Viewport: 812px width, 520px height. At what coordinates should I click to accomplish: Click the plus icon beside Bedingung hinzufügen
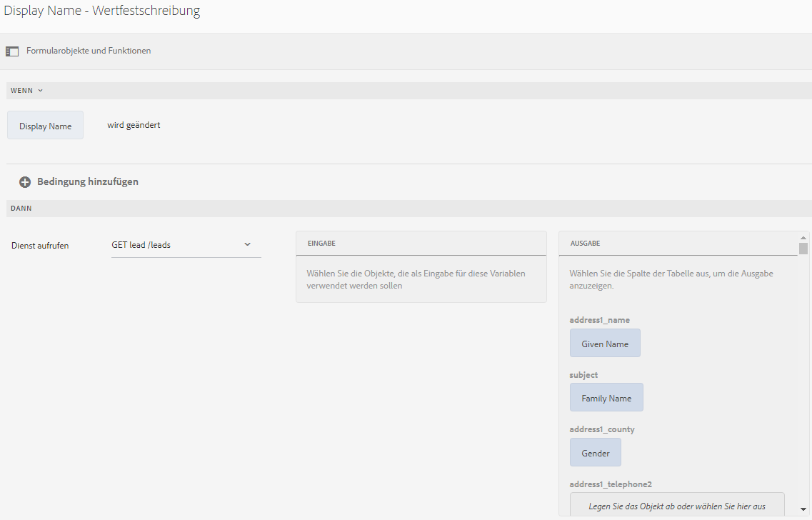tap(25, 182)
